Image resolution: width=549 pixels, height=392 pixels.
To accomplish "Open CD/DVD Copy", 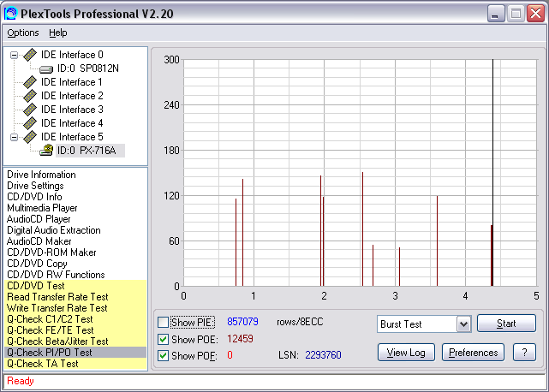I will click(x=37, y=264).
